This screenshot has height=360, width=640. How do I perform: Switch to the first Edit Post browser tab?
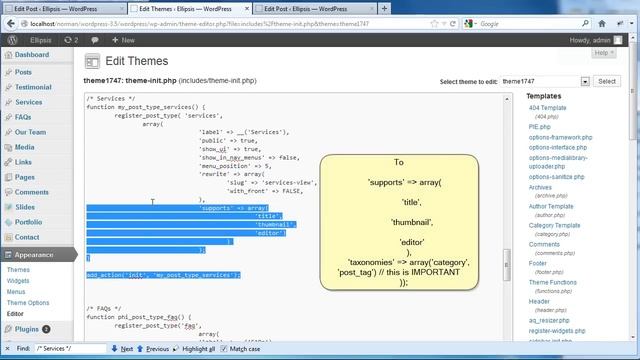click(65, 9)
